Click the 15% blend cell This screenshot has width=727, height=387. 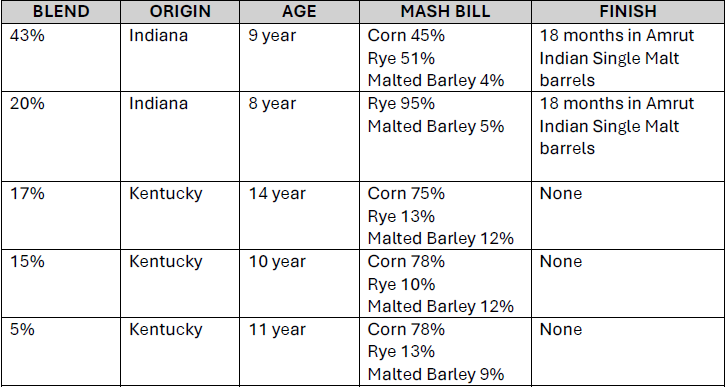[61, 284]
